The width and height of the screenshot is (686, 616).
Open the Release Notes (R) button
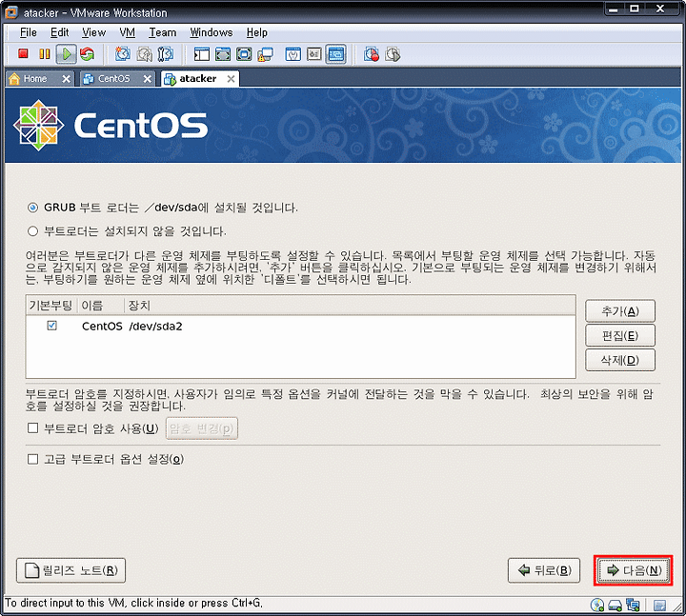pyautogui.click(x=71, y=570)
